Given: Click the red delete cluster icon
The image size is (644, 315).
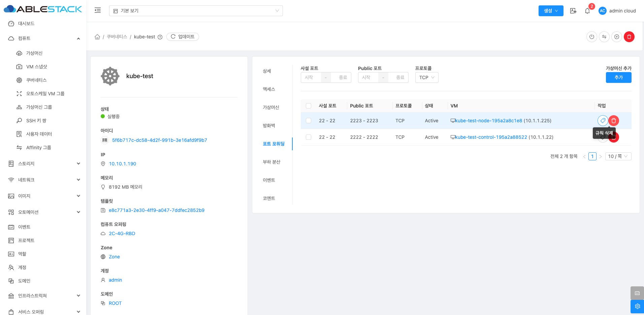Looking at the screenshot, I should point(629,37).
